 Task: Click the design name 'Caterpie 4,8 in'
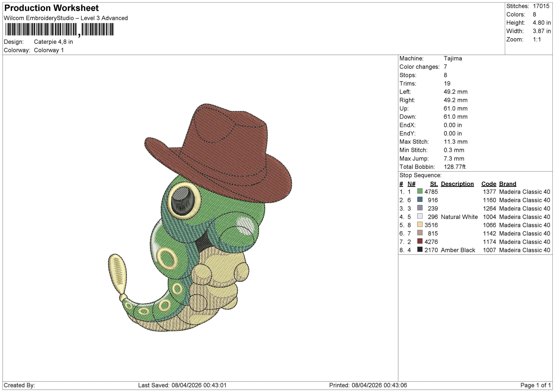tap(53, 42)
